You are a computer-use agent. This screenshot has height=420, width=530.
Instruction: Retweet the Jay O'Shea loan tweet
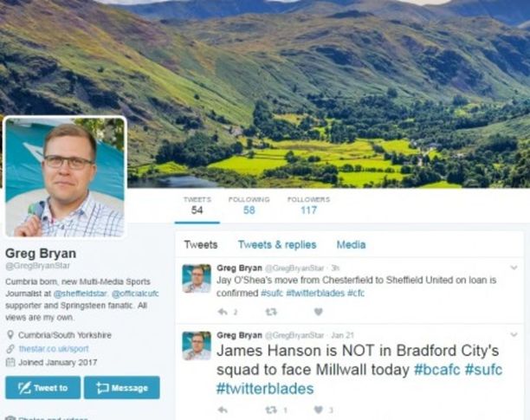pyautogui.click(x=271, y=311)
